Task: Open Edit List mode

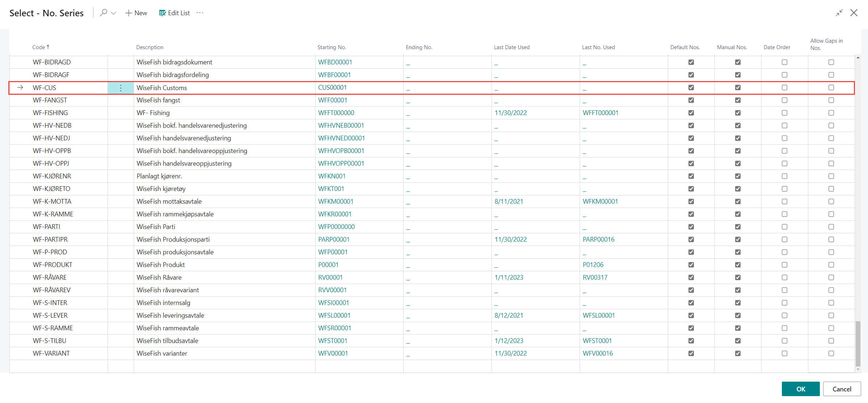Action: click(x=174, y=13)
